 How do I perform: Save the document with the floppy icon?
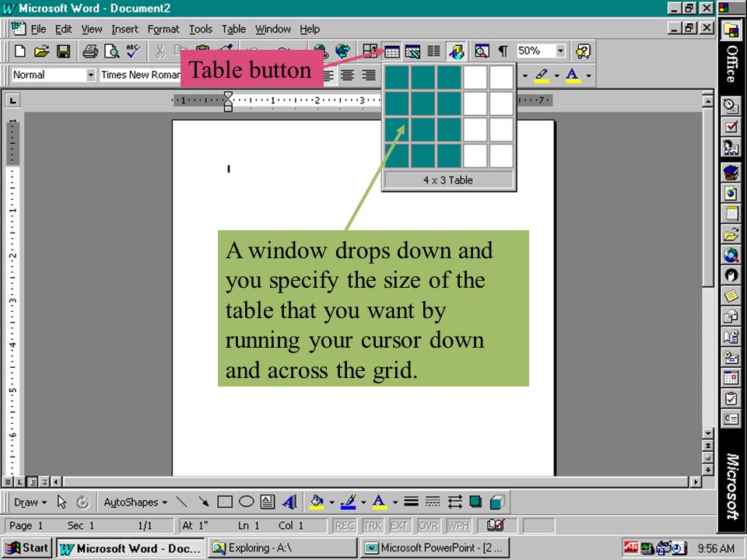pyautogui.click(x=63, y=51)
